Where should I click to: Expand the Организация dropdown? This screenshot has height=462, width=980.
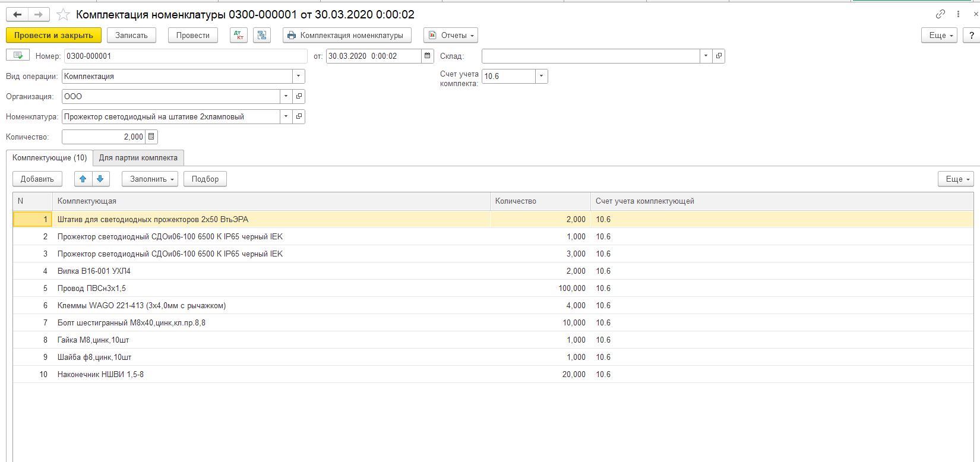[286, 96]
